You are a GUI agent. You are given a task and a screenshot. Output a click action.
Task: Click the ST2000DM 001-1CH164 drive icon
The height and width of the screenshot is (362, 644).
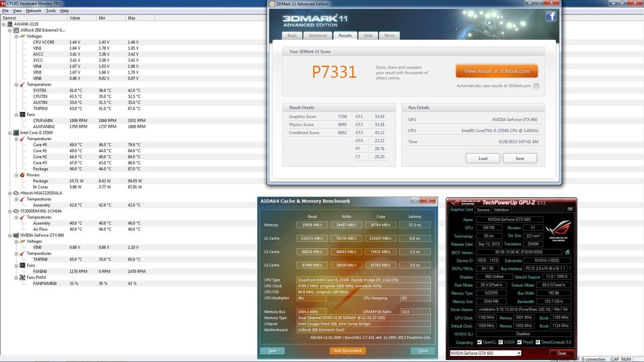(x=16, y=211)
